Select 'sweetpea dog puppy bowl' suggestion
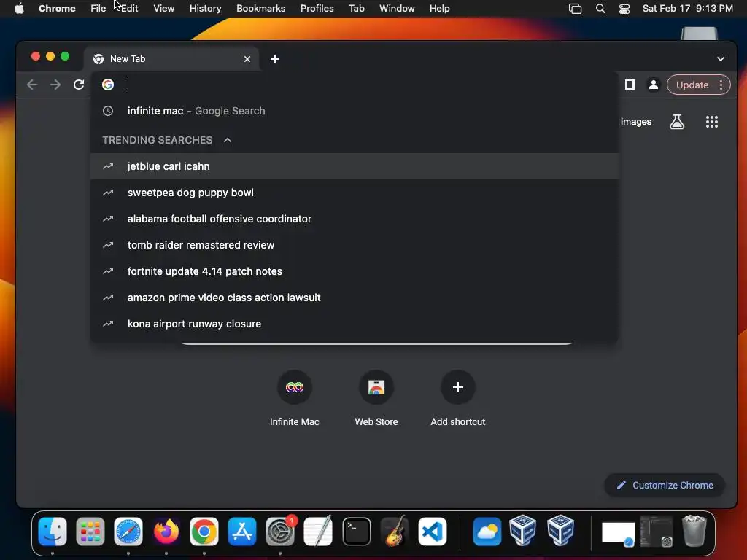 coord(354,192)
